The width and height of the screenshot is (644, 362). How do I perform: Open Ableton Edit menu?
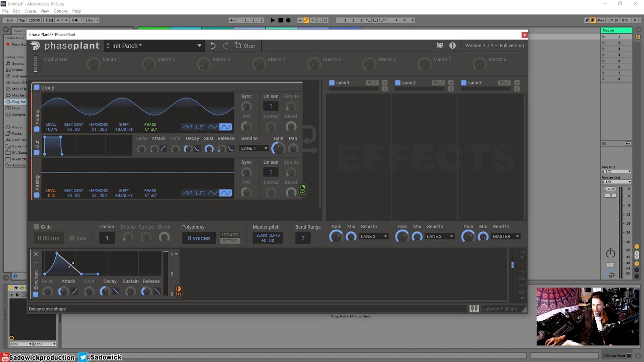tap(17, 11)
